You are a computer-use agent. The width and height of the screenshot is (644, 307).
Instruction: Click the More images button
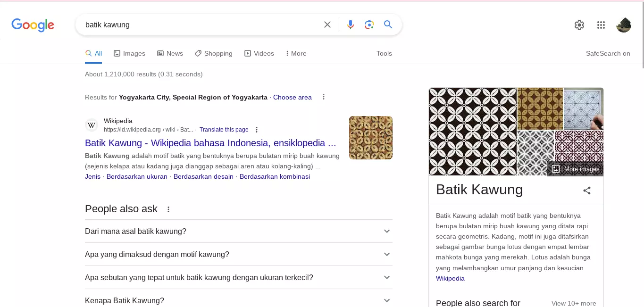pos(576,169)
